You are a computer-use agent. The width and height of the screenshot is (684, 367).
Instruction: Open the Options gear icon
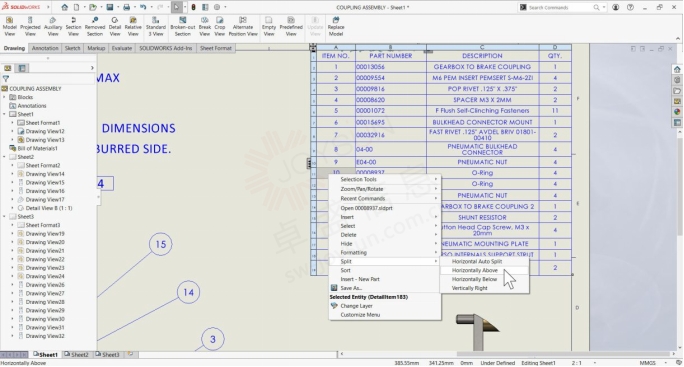point(217,7)
